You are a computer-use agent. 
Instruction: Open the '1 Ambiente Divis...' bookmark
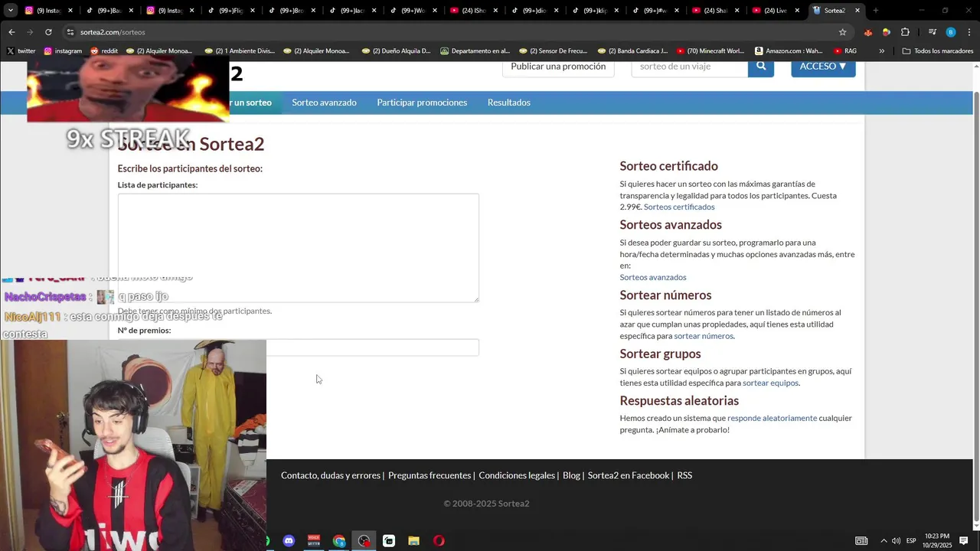pyautogui.click(x=240, y=51)
